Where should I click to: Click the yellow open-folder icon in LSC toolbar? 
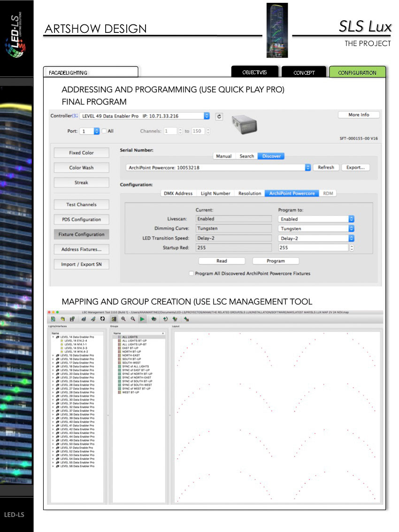(x=62, y=319)
